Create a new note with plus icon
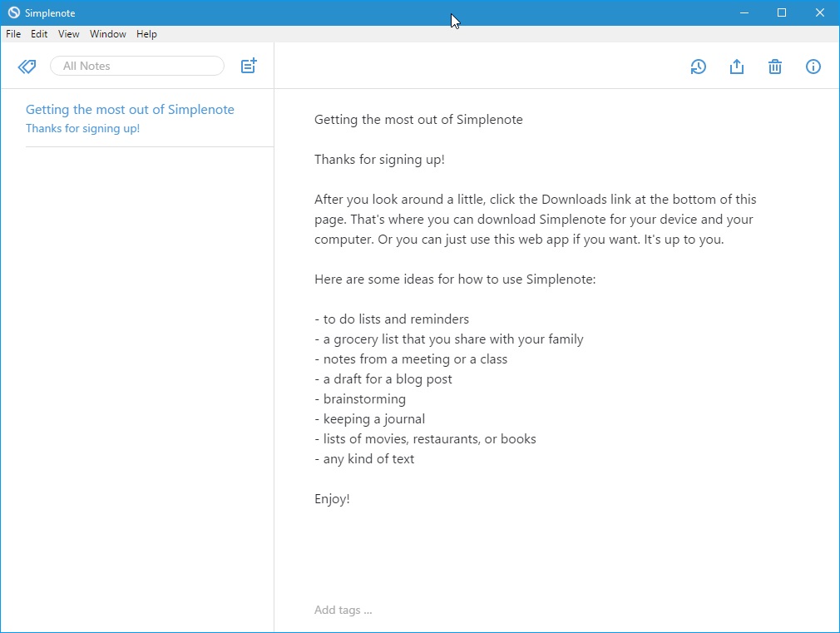Viewport: 840px width, 633px height. [249, 66]
